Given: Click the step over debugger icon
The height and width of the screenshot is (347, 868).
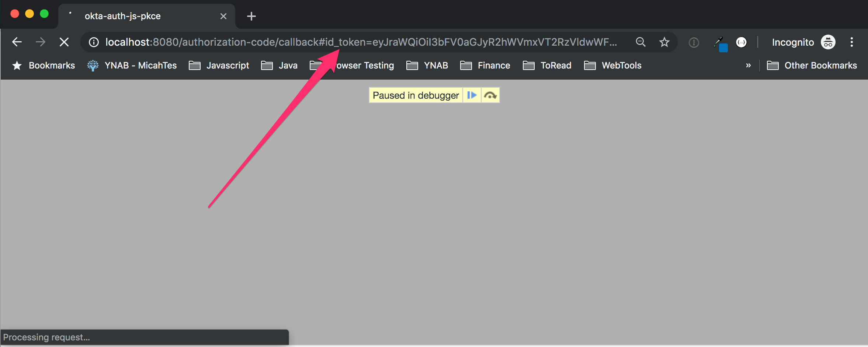Looking at the screenshot, I should 490,95.
